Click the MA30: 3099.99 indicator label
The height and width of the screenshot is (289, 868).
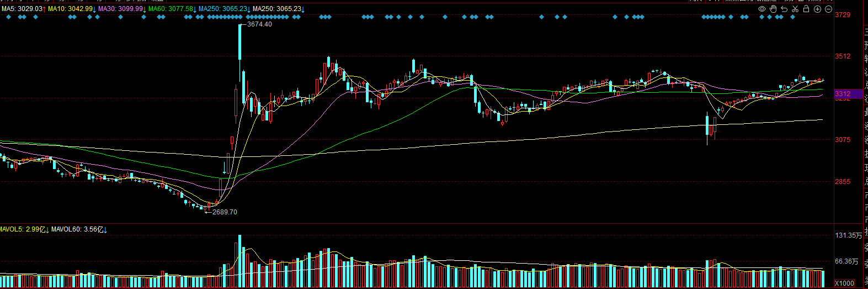122,9
